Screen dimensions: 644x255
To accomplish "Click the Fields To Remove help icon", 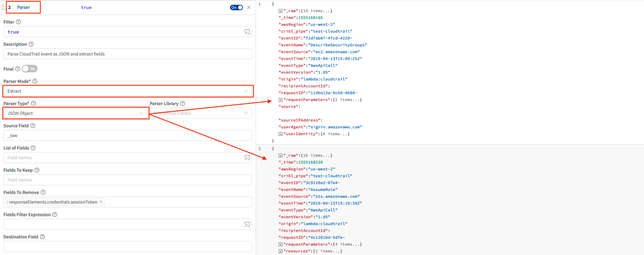I will [43, 192].
